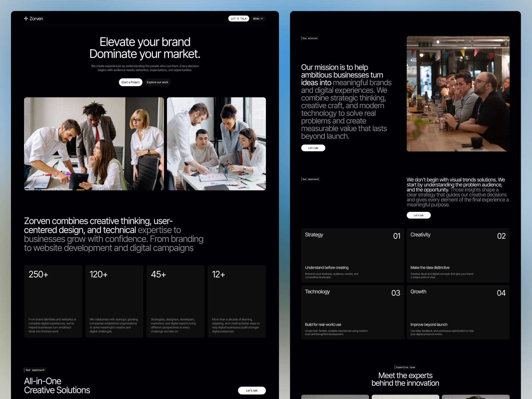This screenshot has height=399, width=532.
Task: Select the 120+ stat card
Action: click(x=114, y=302)
